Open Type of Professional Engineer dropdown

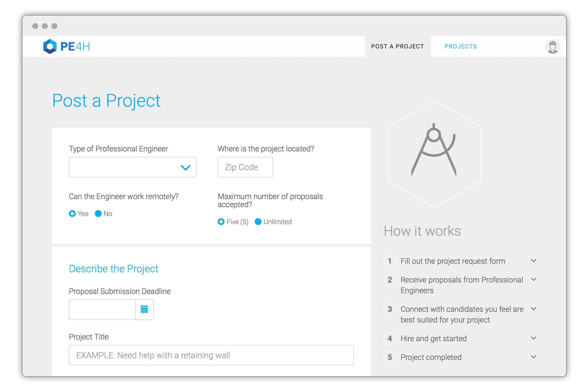pos(133,167)
